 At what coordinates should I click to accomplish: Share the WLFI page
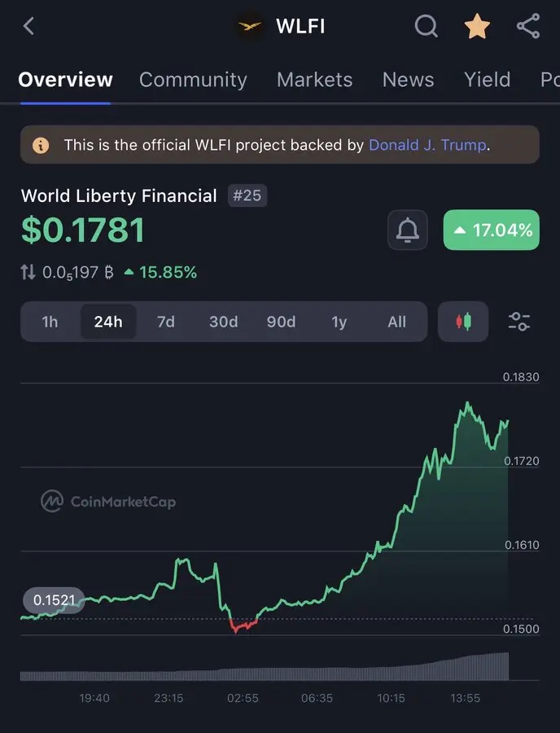pos(528,26)
